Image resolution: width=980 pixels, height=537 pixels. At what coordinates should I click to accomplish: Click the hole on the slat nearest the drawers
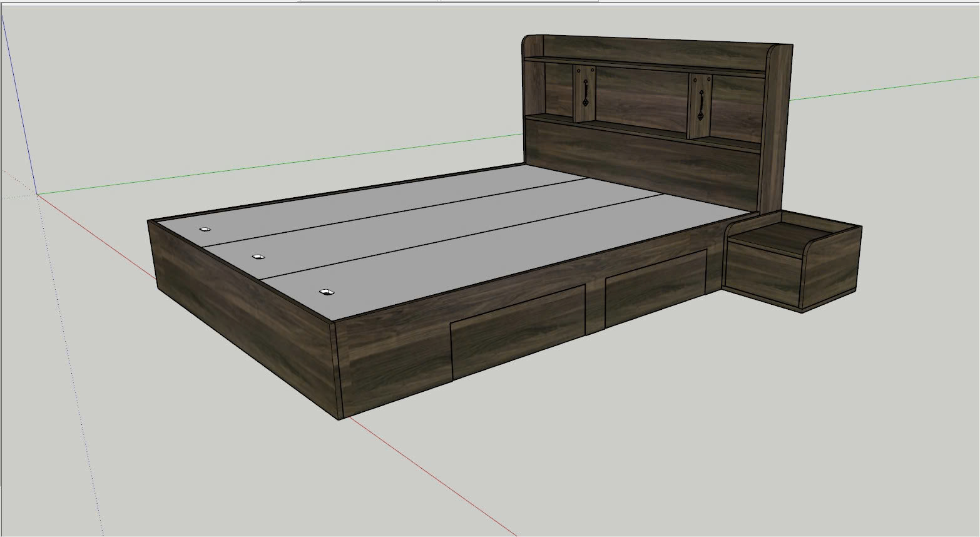pyautogui.click(x=324, y=292)
